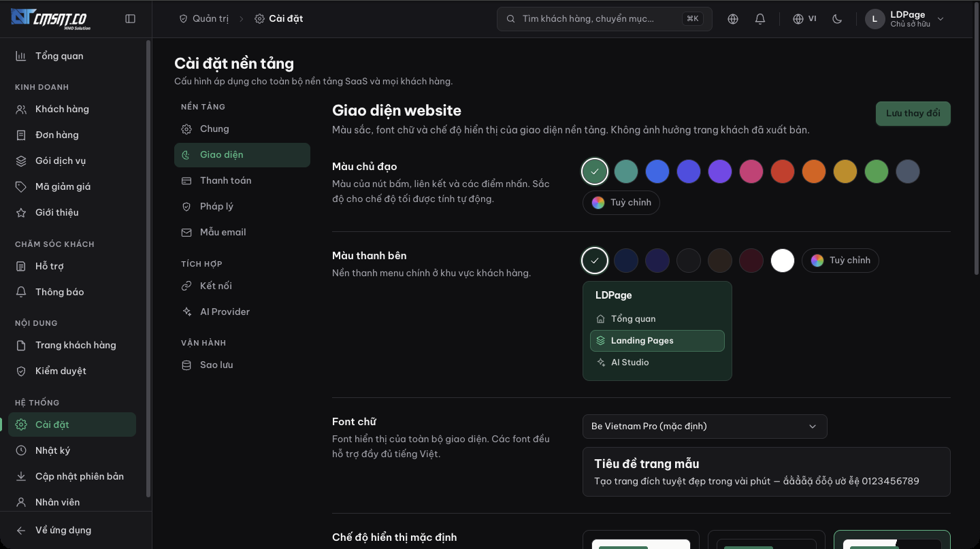
Task: Open the Chung settings tab
Action: point(242,129)
